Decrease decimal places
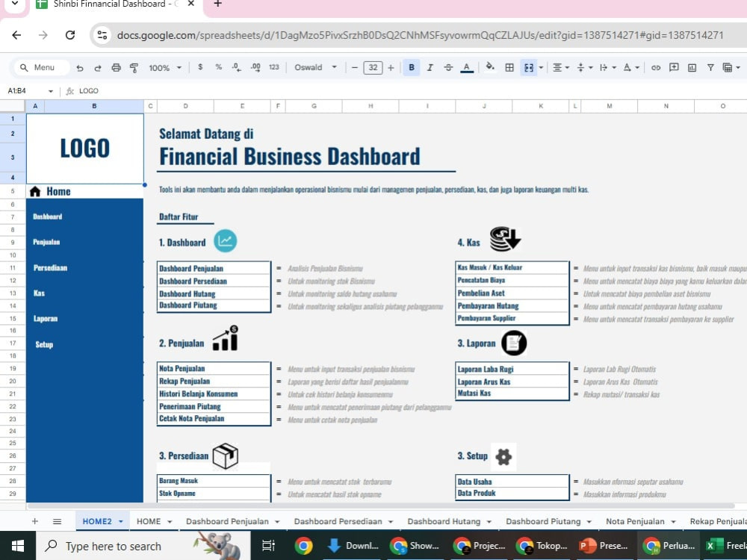The height and width of the screenshot is (560, 747). click(x=236, y=67)
